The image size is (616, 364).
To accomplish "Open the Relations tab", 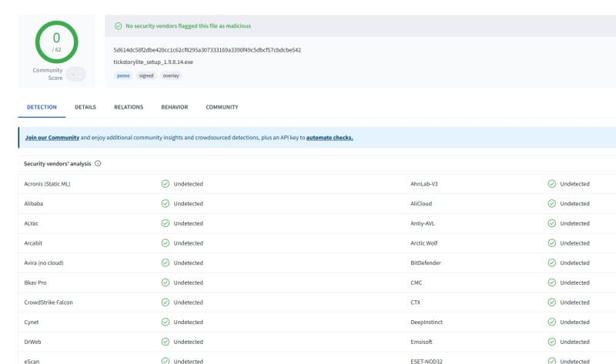I will coord(129,107).
